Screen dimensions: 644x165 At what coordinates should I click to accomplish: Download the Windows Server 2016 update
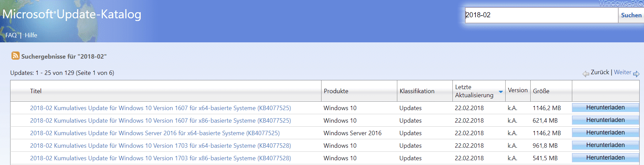[605, 132]
